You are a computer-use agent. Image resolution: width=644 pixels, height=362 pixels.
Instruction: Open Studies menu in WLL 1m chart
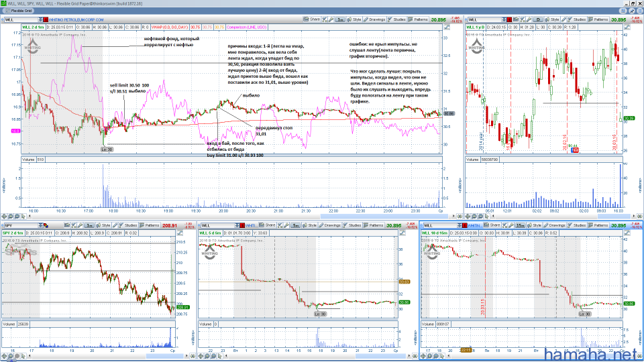pyautogui.click(x=396, y=19)
